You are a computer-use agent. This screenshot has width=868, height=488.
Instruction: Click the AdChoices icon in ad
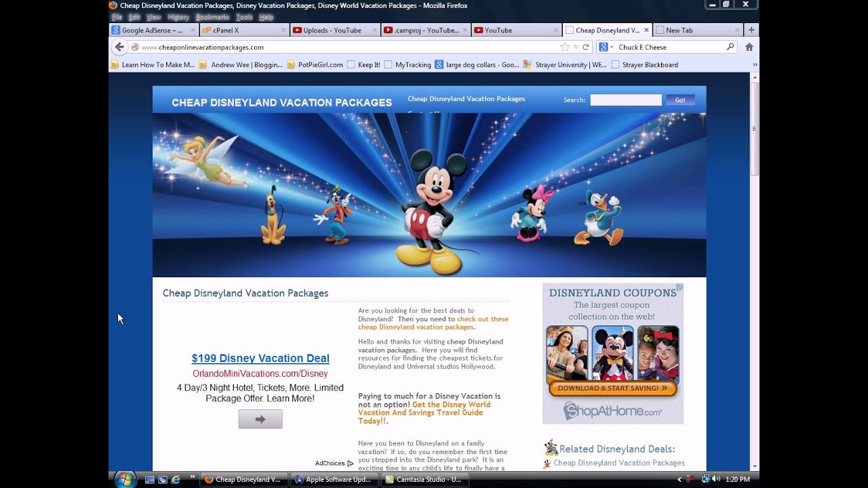tap(350, 464)
